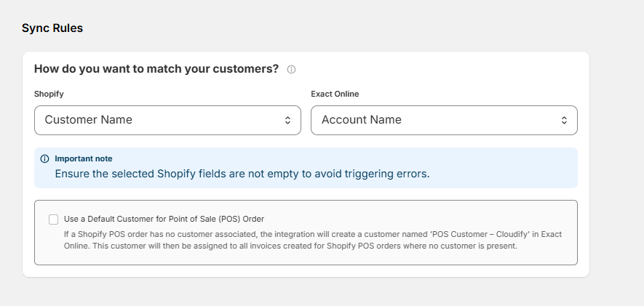
Task: Click the 'Important note' banner title
Action: (84, 158)
